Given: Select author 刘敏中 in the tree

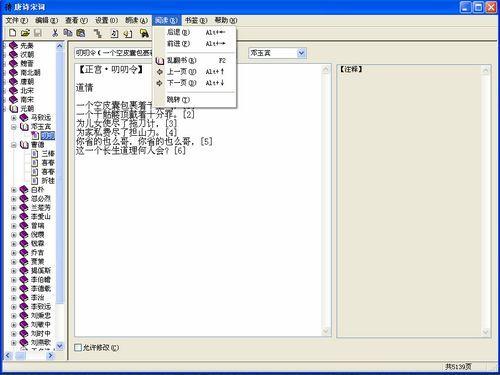Looking at the screenshot, I should (41, 324).
